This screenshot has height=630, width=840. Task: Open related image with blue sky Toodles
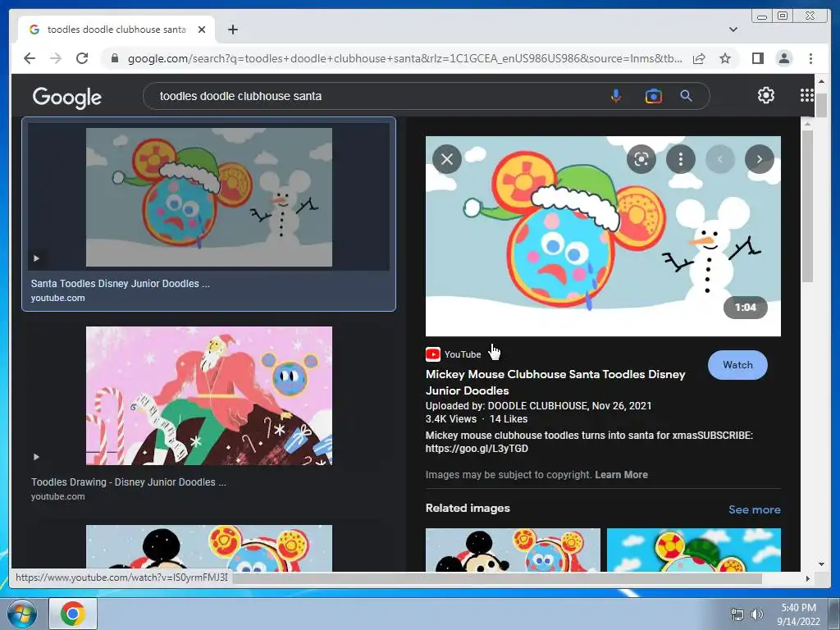tap(694, 550)
